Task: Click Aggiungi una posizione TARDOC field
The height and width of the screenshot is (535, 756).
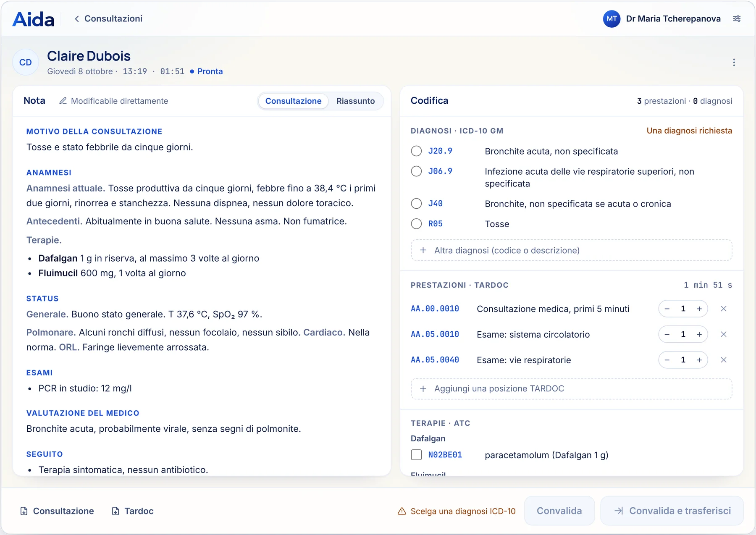Action: (x=571, y=389)
